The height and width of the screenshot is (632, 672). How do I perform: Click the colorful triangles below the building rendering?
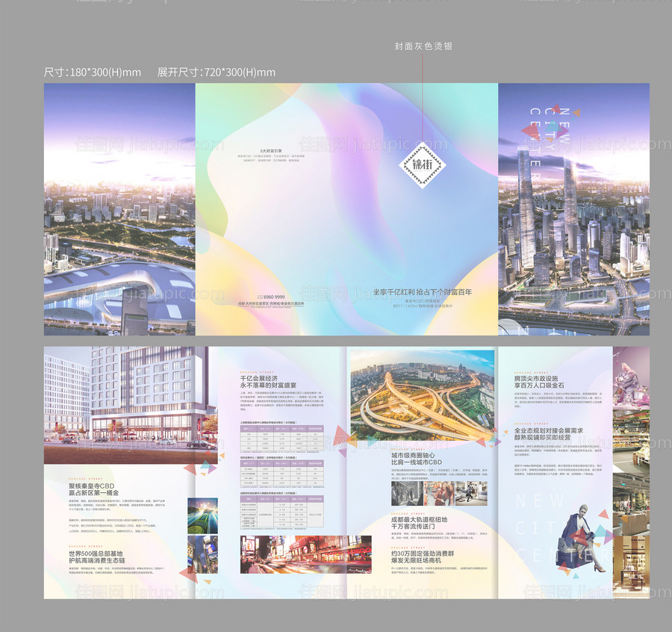pos(199,469)
